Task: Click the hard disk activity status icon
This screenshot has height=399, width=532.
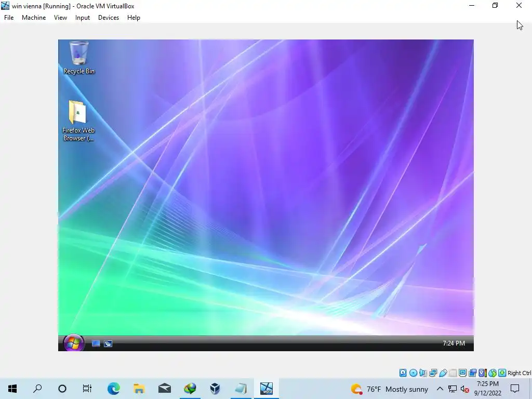Action: (403, 373)
